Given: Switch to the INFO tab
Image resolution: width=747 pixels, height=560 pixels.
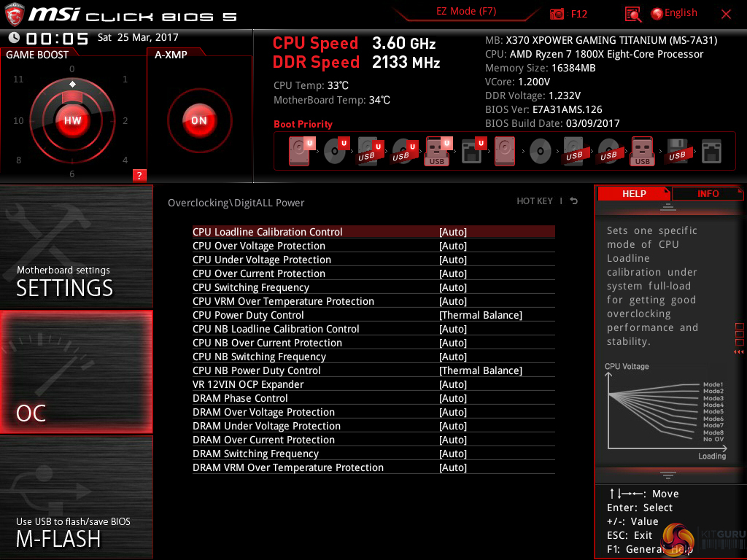Looking at the screenshot, I should 708,194.
